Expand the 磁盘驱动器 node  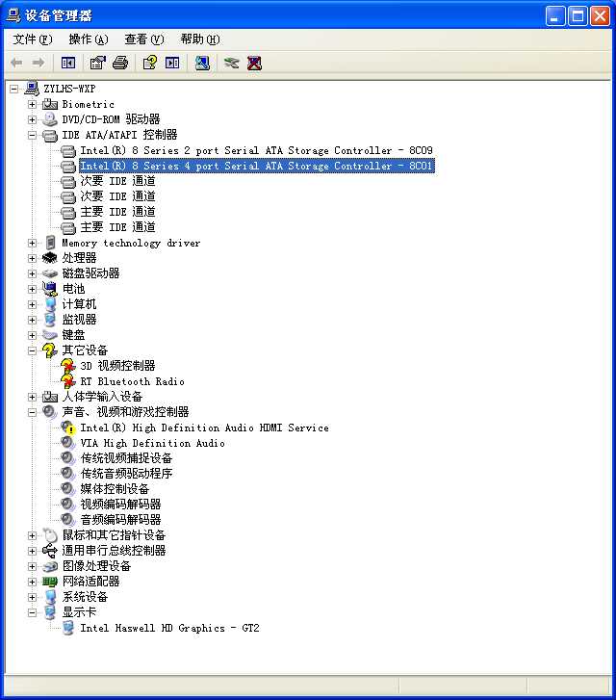pyautogui.click(x=32, y=273)
